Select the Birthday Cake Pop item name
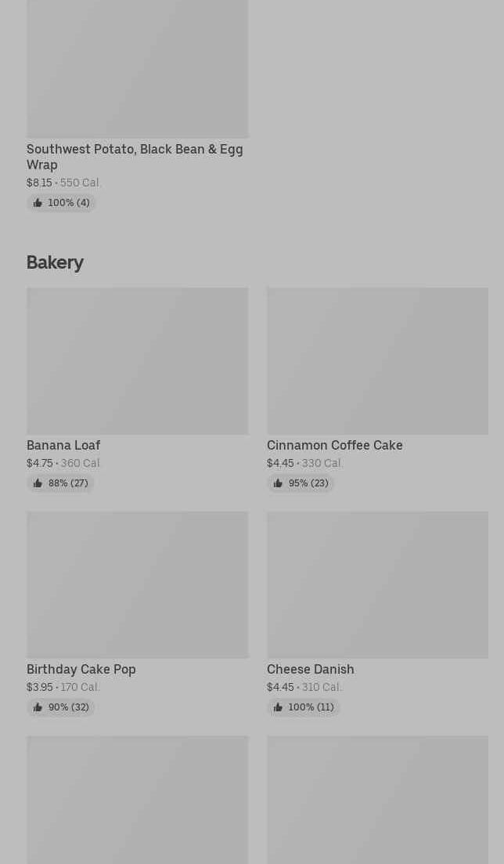The width and height of the screenshot is (504, 864). click(x=81, y=669)
